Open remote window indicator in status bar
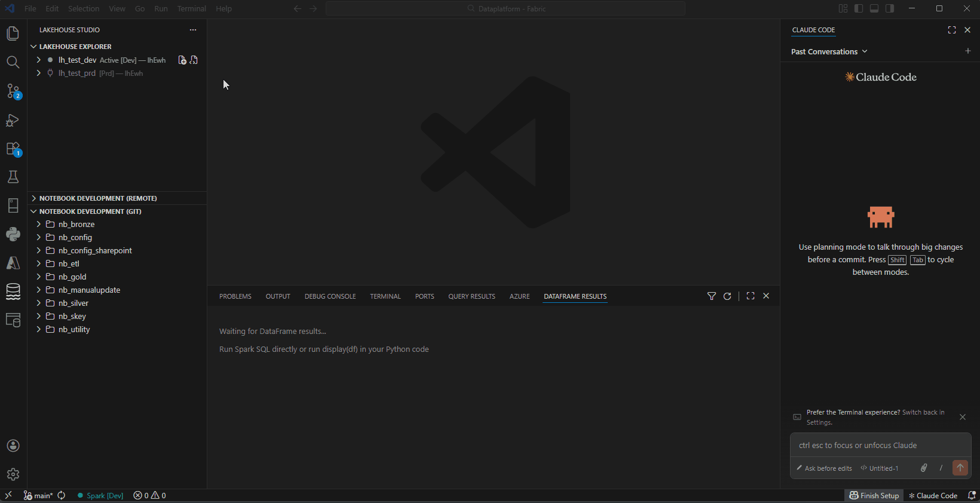Screen dimensions: 980x503 pyautogui.click(x=8, y=495)
